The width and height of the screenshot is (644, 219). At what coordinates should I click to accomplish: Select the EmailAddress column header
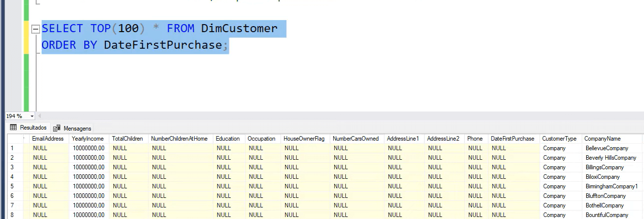48,139
